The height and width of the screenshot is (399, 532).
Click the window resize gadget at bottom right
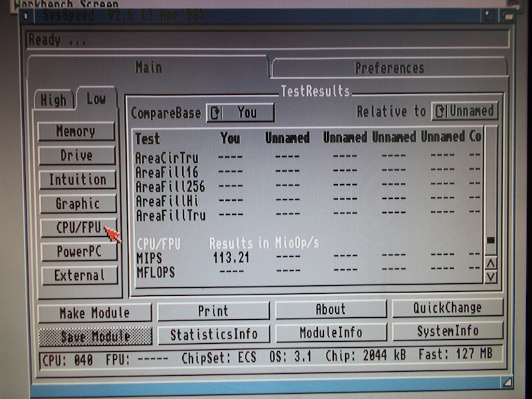pyautogui.click(x=506, y=382)
